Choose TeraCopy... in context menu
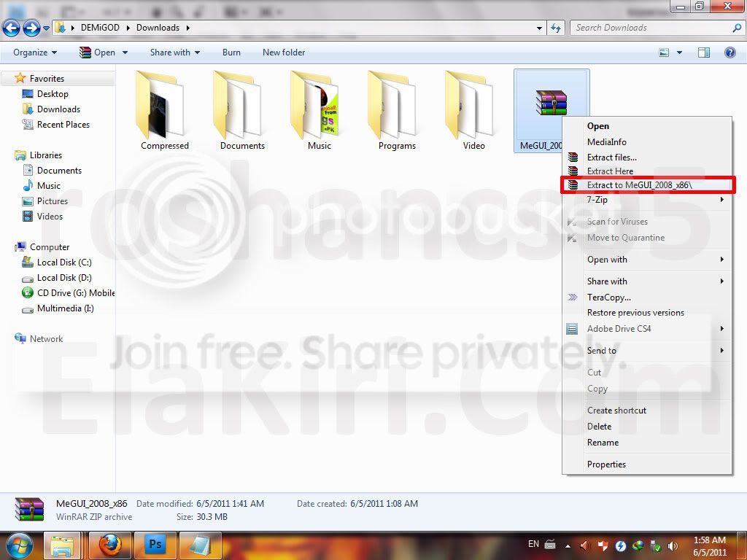Viewport: 747px width, 560px height. [647, 297]
